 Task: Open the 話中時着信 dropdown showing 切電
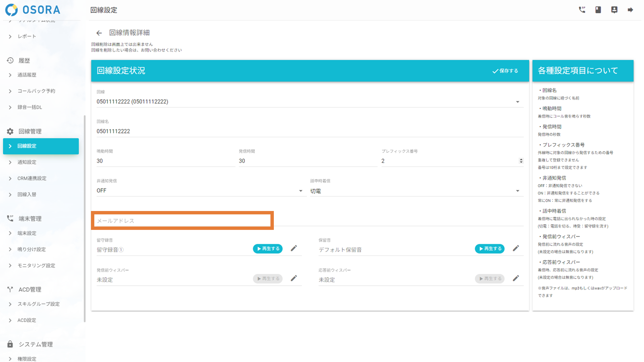point(517,191)
